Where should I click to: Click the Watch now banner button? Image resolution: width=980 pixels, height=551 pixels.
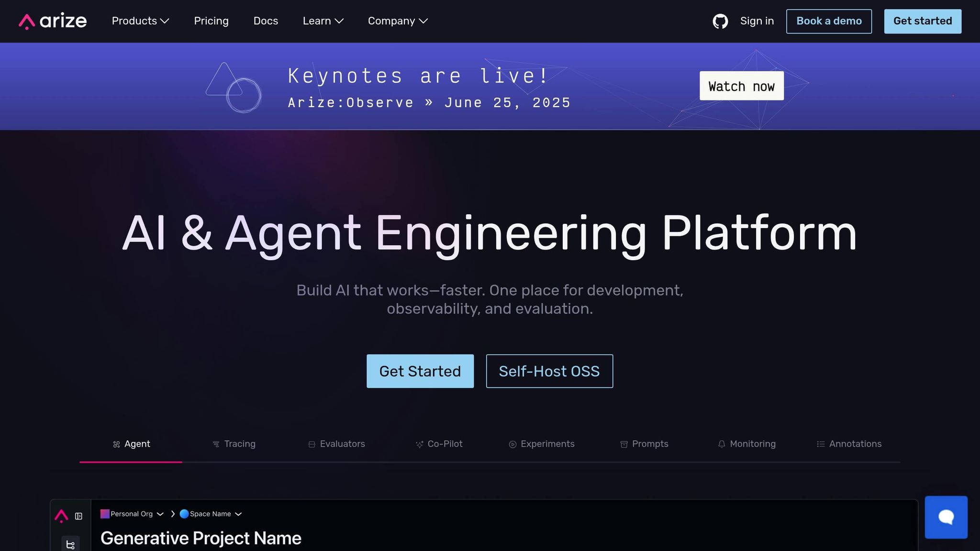[x=741, y=86]
